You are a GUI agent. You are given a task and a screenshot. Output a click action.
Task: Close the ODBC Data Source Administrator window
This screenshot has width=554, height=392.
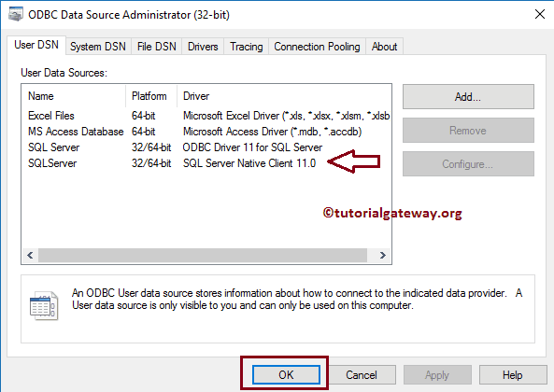click(x=539, y=14)
